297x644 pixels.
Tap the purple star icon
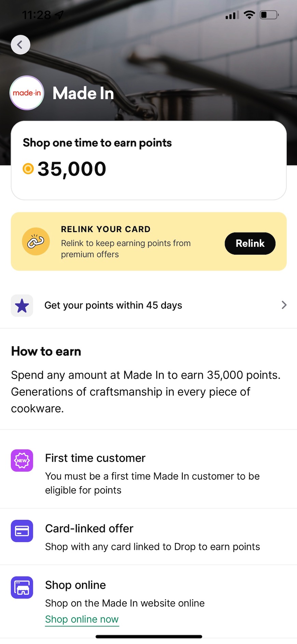(22, 306)
